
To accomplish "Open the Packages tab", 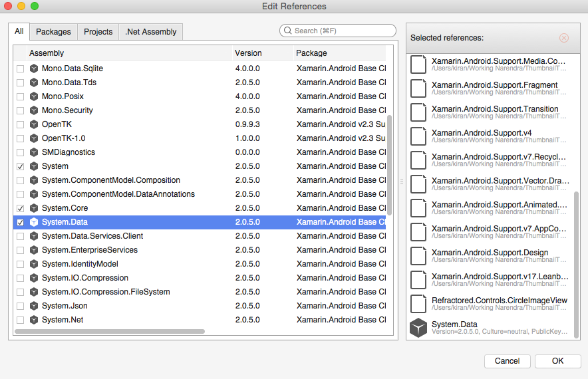I will (x=53, y=32).
